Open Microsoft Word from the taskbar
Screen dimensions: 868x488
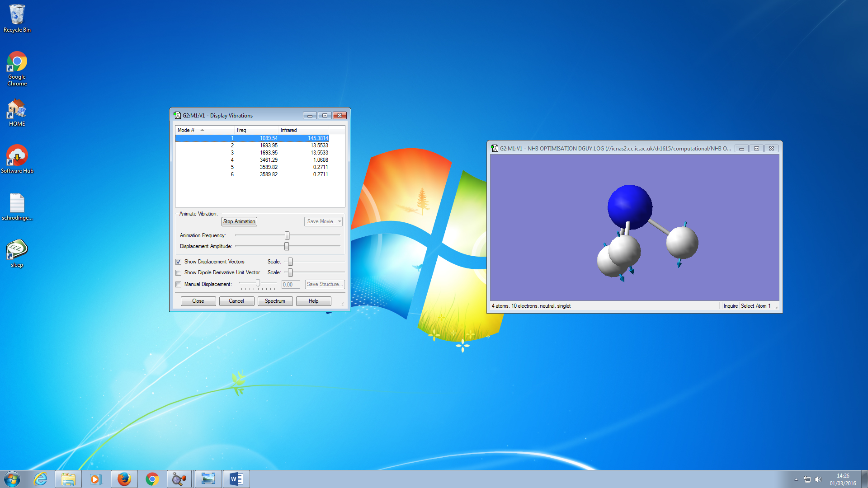236,479
